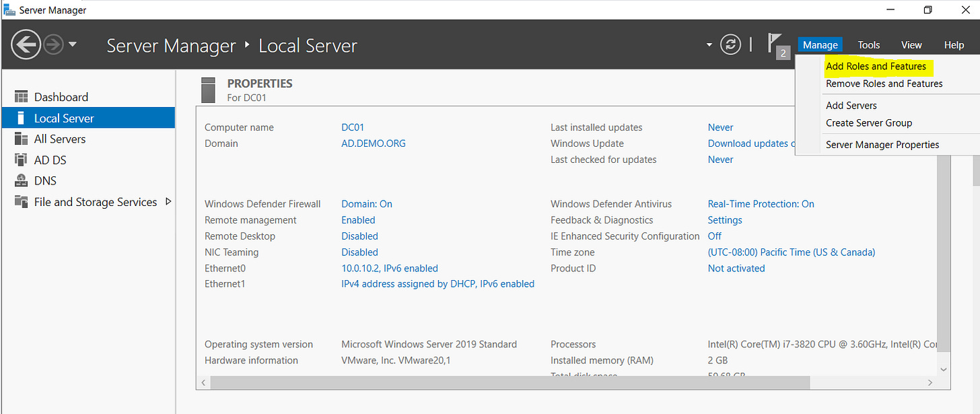Click the forward navigation arrow
This screenshot has width=980, height=414.
point(53,45)
